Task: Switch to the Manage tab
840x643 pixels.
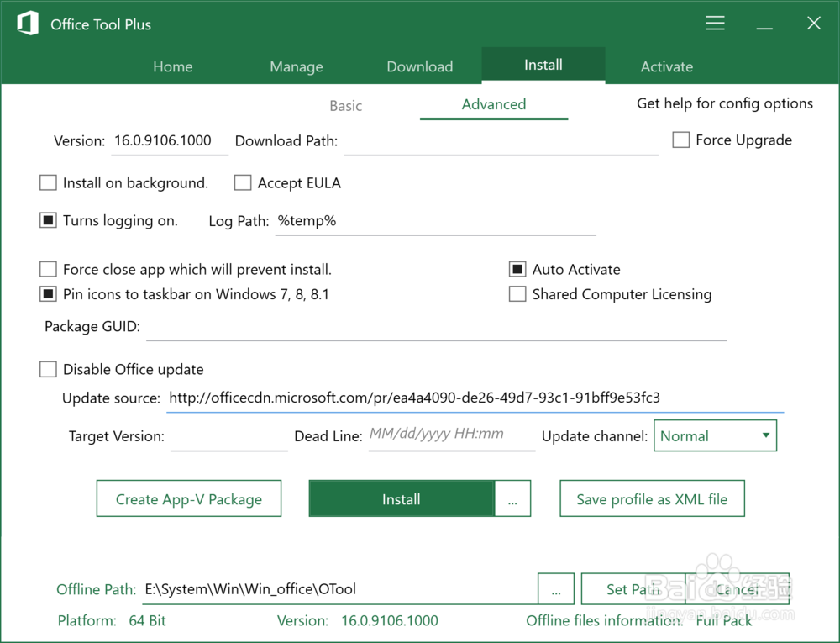Action: click(x=297, y=66)
